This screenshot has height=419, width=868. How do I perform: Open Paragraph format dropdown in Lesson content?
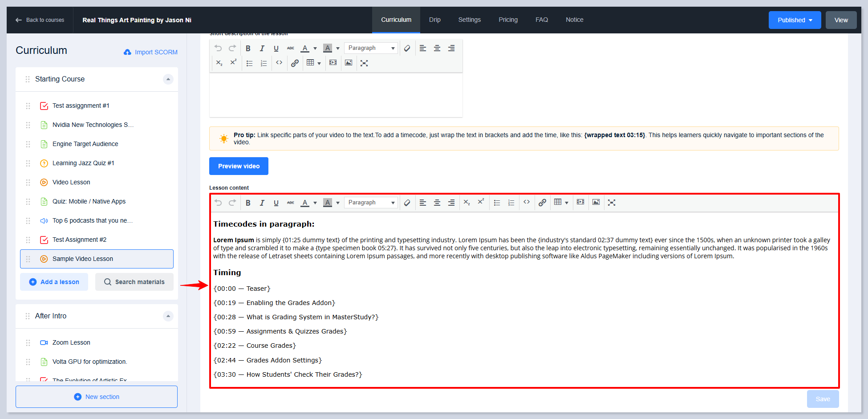tap(371, 203)
